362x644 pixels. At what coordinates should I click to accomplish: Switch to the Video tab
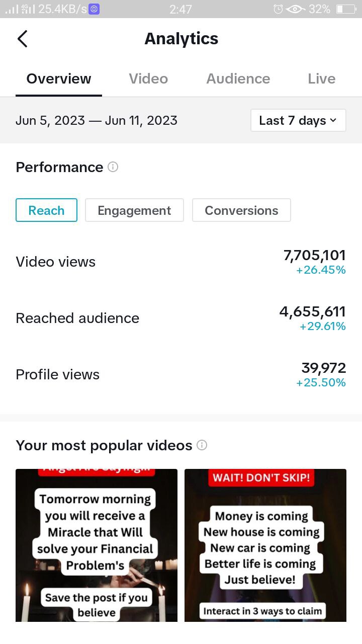click(148, 78)
